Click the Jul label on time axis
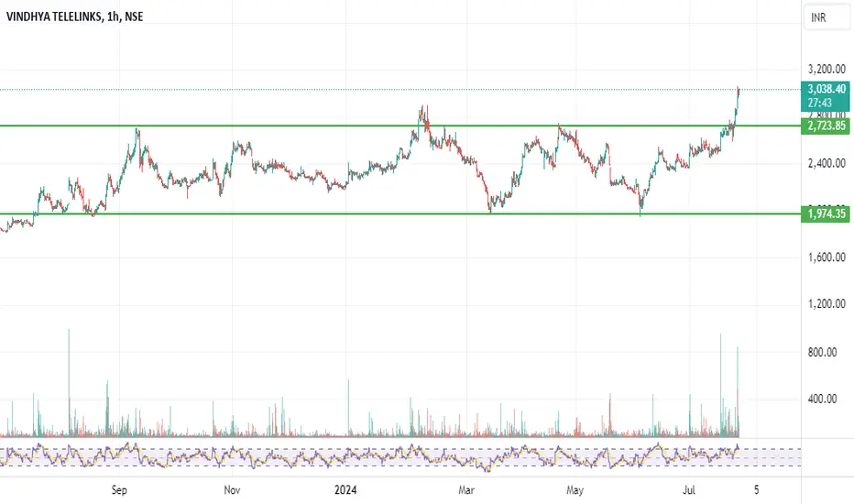Image resolution: width=854 pixels, height=504 pixels. (x=689, y=490)
